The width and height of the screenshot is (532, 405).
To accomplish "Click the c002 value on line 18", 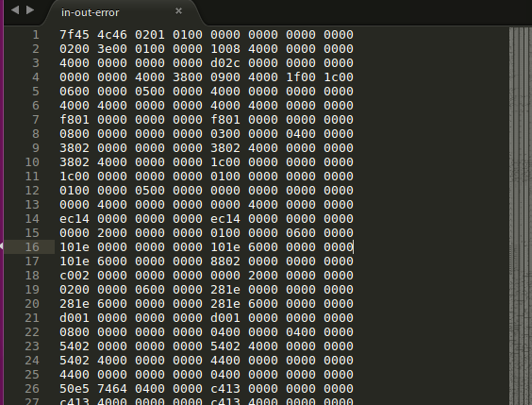I will (x=75, y=276).
